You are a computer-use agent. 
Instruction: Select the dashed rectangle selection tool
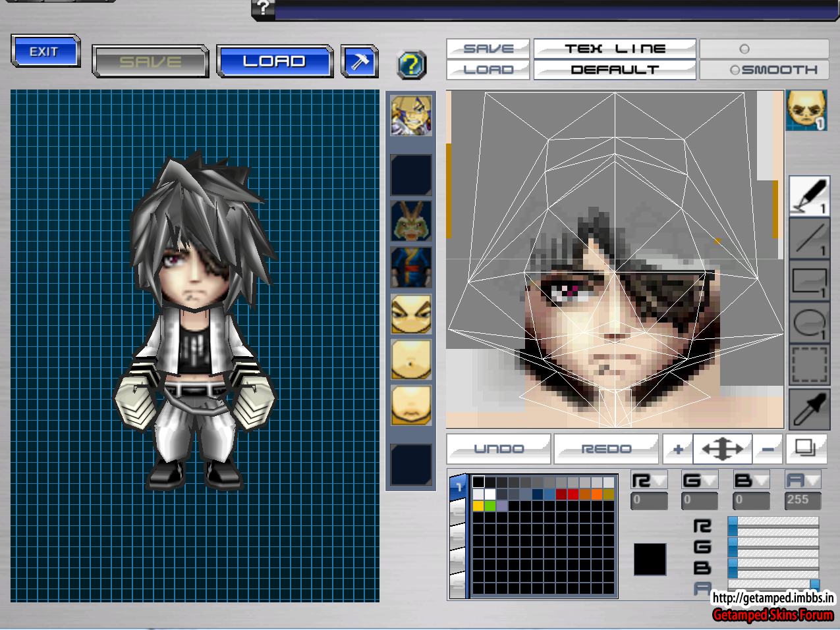[x=809, y=365]
